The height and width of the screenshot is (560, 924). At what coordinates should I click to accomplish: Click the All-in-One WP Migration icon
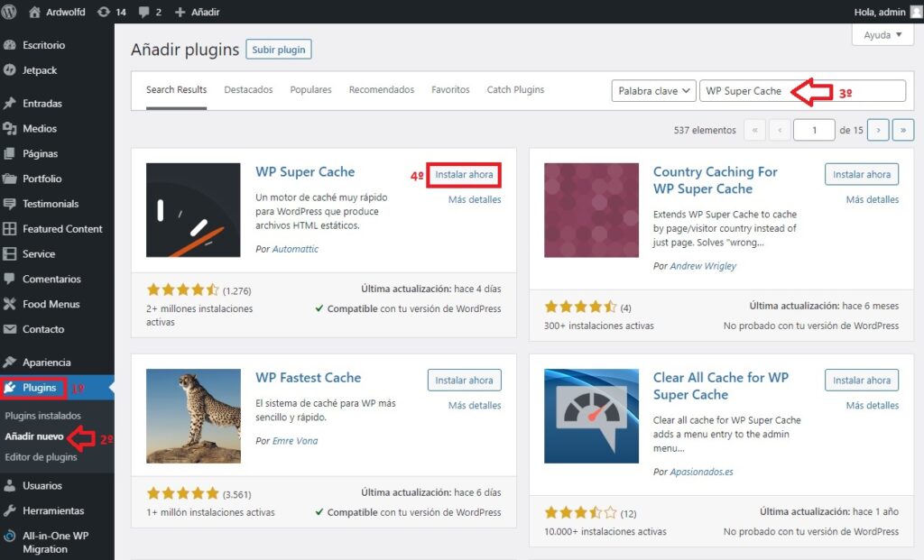9,536
